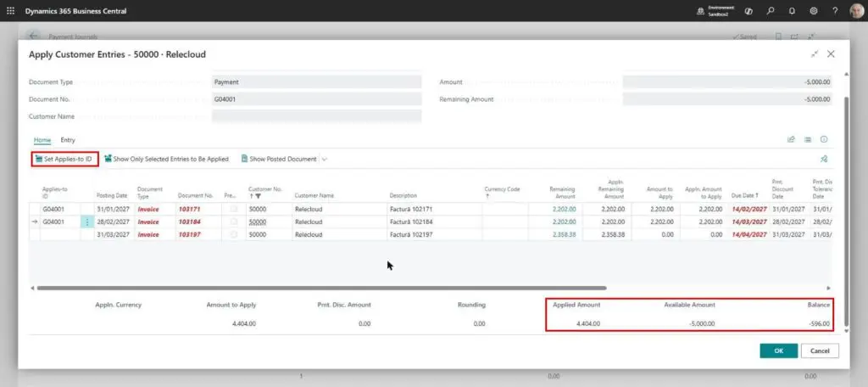Select description Factură 102197
This screenshot has width=868, height=387.
pyautogui.click(x=411, y=234)
